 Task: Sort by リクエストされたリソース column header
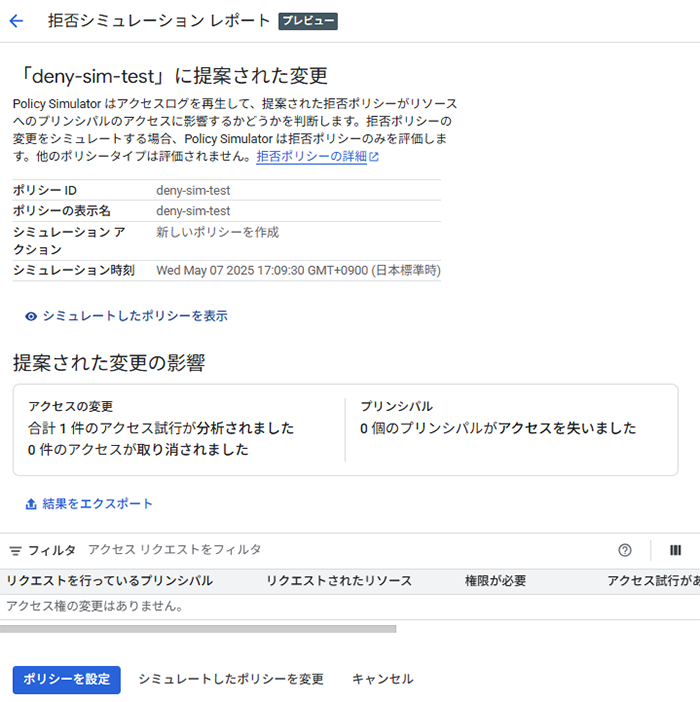tap(339, 581)
